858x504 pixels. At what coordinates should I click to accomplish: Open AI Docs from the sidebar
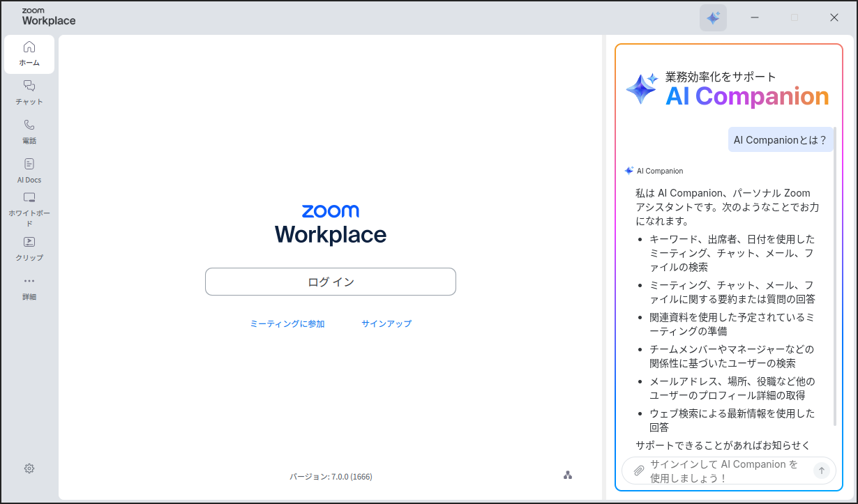(x=29, y=170)
